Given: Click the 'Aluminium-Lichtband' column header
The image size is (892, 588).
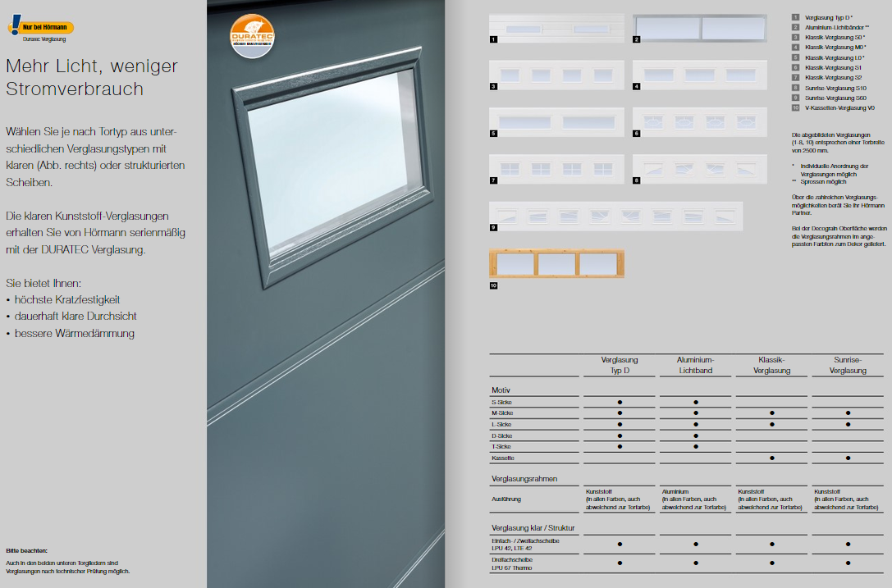Looking at the screenshot, I should tap(695, 365).
